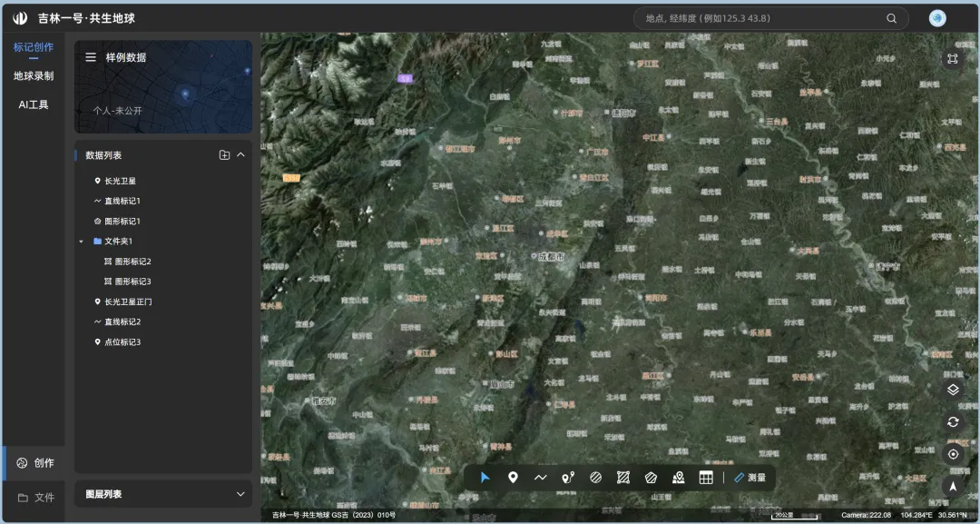Viewport: 980px width, 524px height.
Task: Click the north compass arrow icon
Action: point(953,487)
